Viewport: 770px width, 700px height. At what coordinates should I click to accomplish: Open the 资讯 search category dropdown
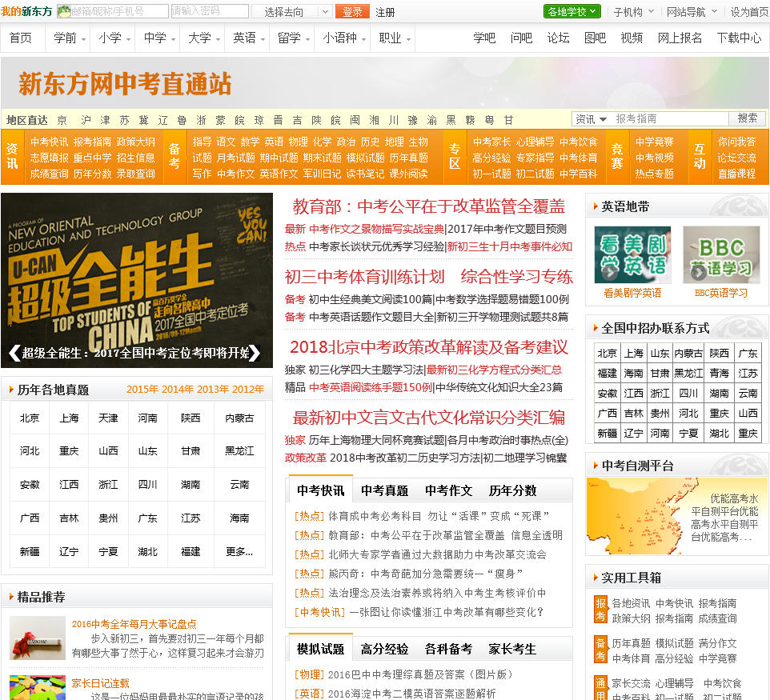coord(592,118)
